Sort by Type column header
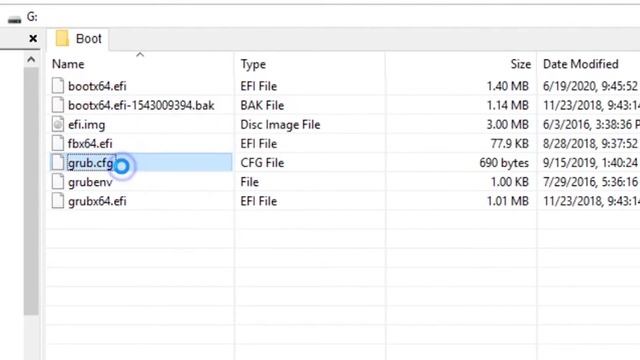 [253, 64]
